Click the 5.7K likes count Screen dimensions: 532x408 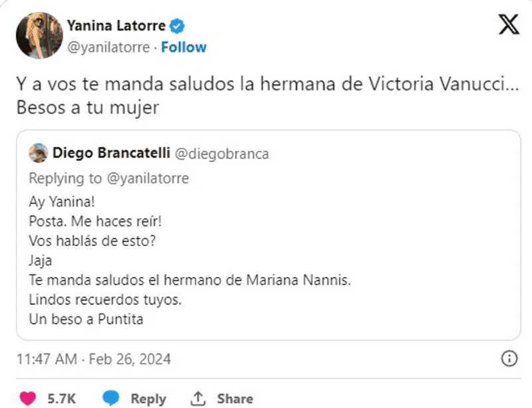pos(62,399)
